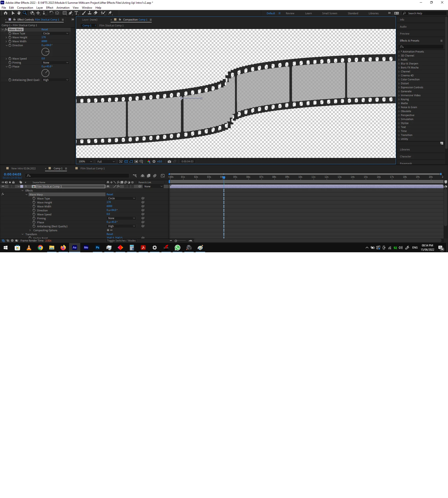Image resolution: width=448 pixels, height=498 pixels.
Task: Pick the Puppet Pin tool
Action: point(110,13)
